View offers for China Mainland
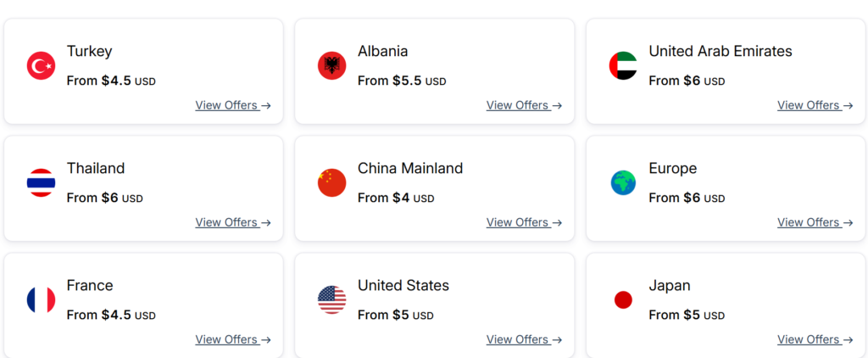 click(524, 222)
